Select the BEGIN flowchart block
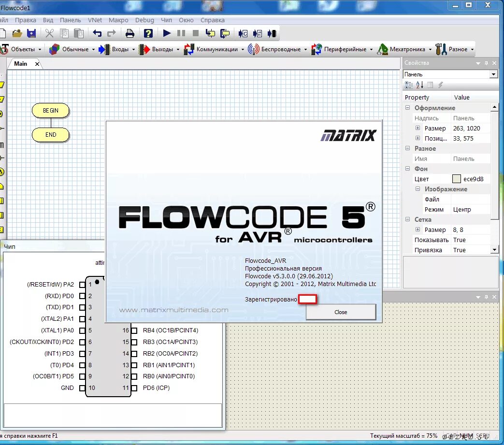 pos(50,111)
